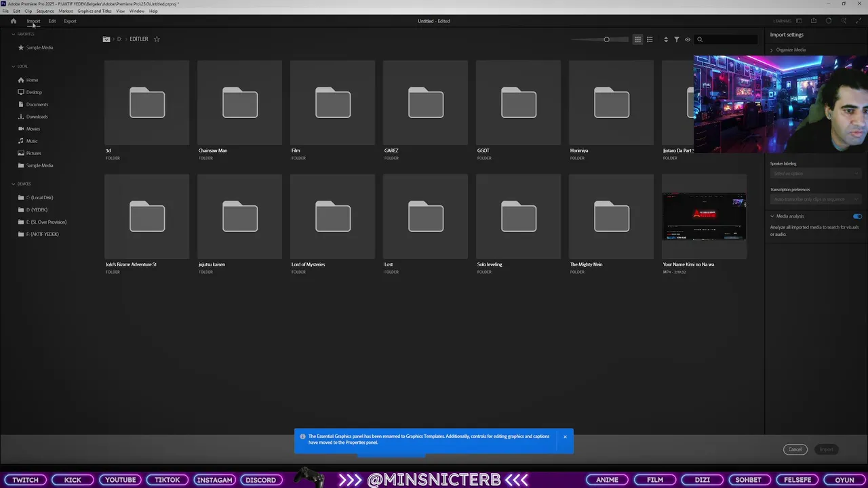This screenshot has height=488, width=868.
Task: Open the Speaker labeling dropdown
Action: [816, 174]
